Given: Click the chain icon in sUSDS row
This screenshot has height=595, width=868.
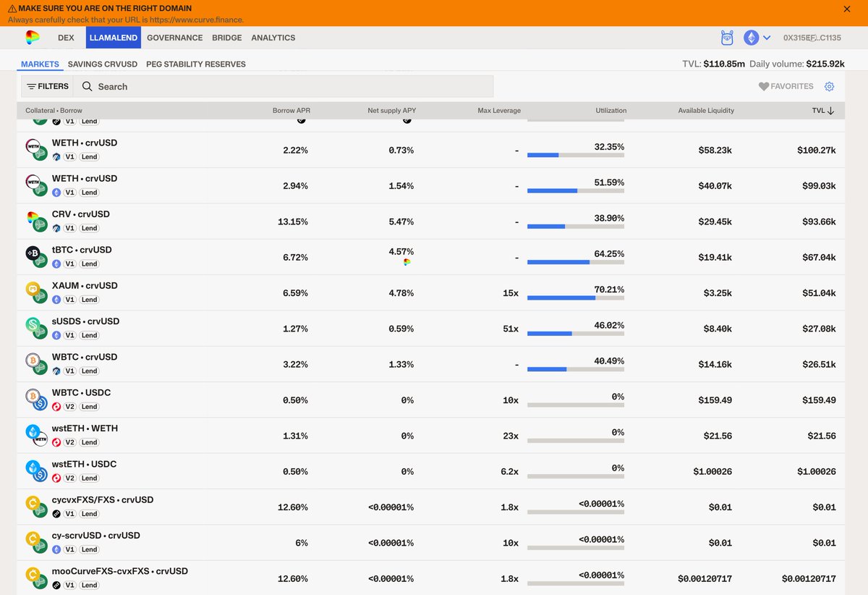Looking at the screenshot, I should coord(56,335).
